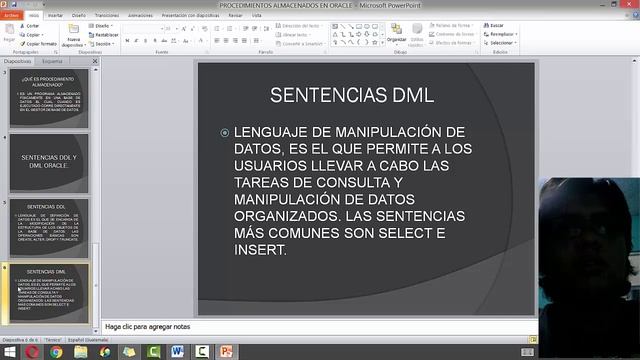Switch to the Esquema pane tab
This screenshot has height=360, width=640.
[x=52, y=61]
